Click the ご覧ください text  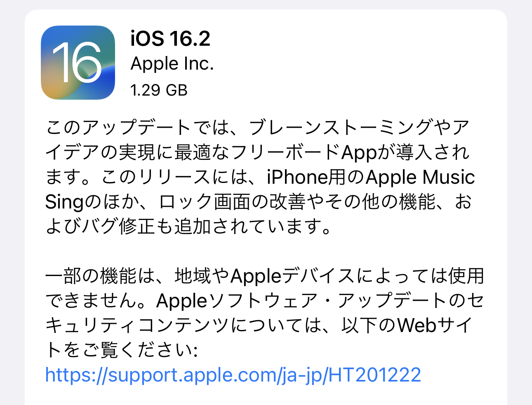[x=137, y=350]
